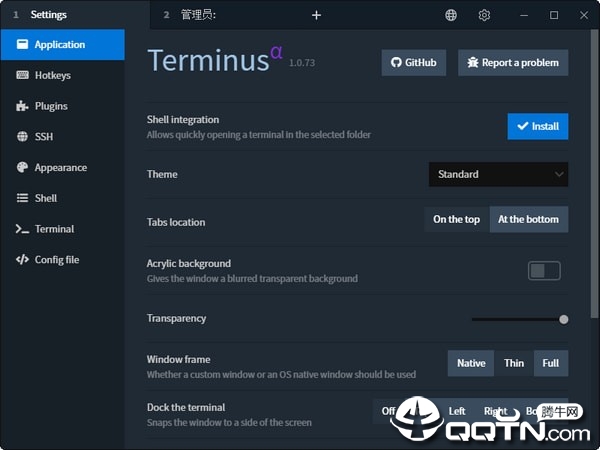Choose Full window frame
This screenshot has height=450, width=600.
551,363
